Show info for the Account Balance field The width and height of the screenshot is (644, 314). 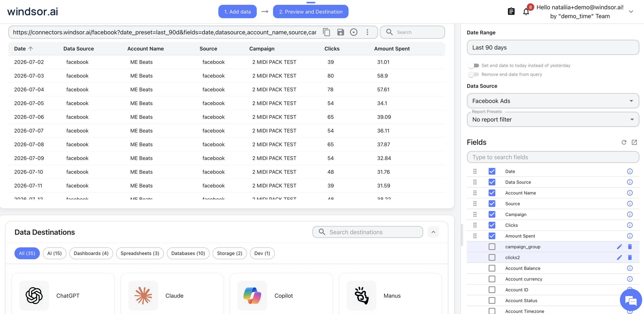pos(630,268)
